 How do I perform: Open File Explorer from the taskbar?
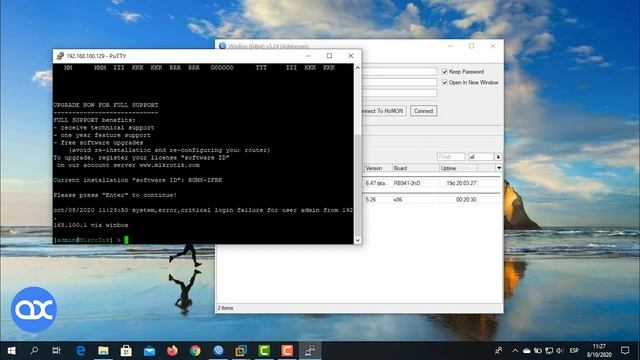tap(103, 351)
